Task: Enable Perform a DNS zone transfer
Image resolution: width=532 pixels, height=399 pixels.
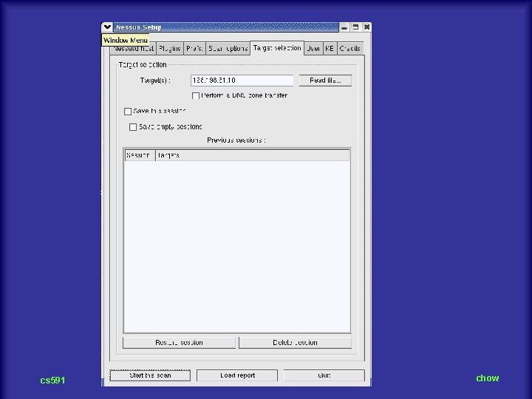Action: point(195,95)
